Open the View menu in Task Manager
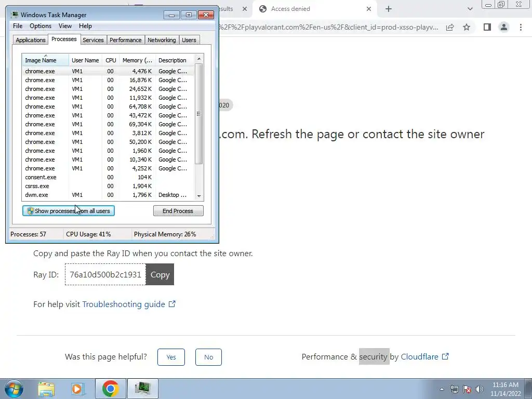Screen dimensions: 532x399 point(65,26)
